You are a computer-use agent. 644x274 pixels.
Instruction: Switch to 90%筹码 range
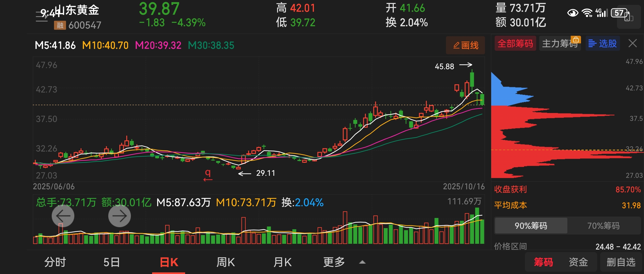tap(531, 226)
